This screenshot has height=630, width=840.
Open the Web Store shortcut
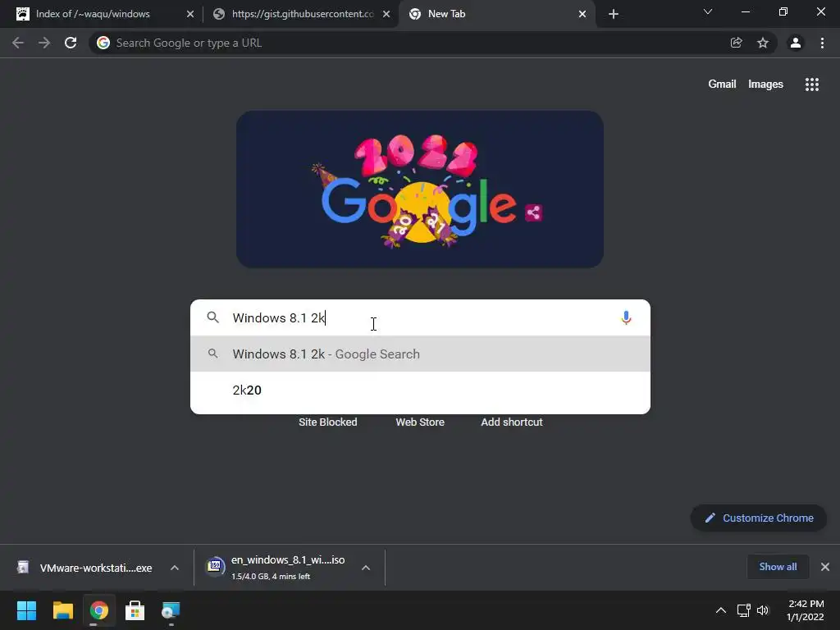[x=420, y=422]
